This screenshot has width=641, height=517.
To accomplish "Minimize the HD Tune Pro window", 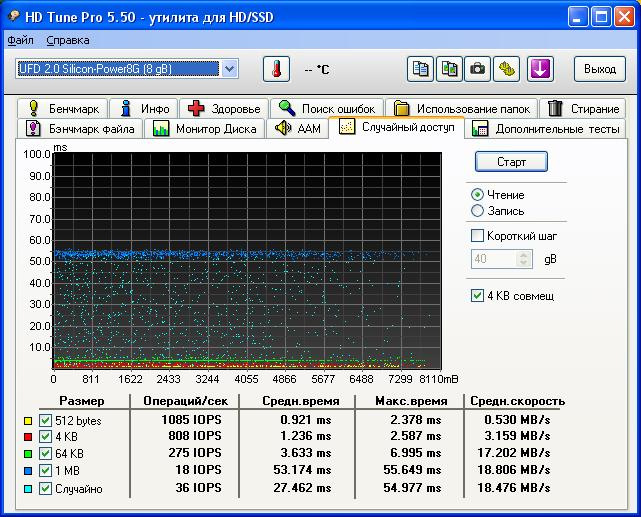I will tap(578, 17).
